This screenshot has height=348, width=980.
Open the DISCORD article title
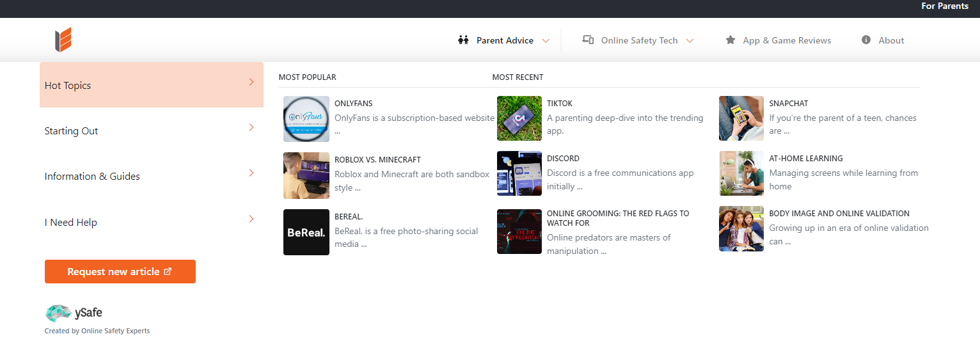[x=563, y=158]
